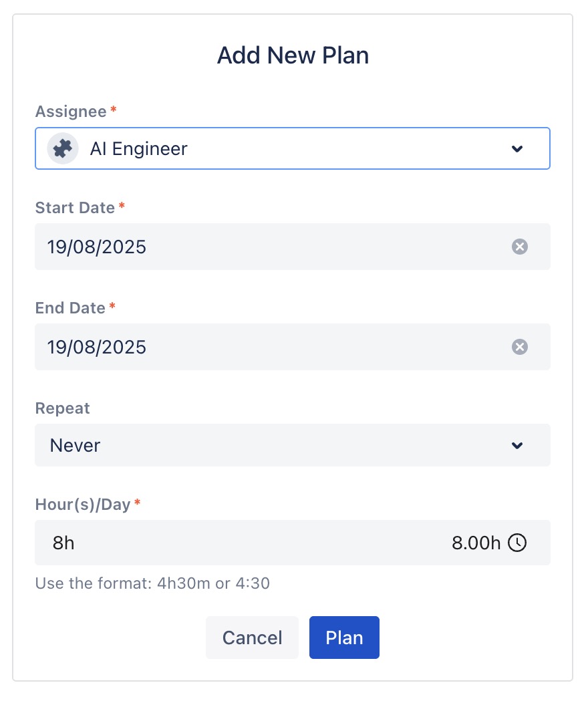The width and height of the screenshot is (588, 703).
Task: Clear the Start Date value
Action: tap(520, 247)
